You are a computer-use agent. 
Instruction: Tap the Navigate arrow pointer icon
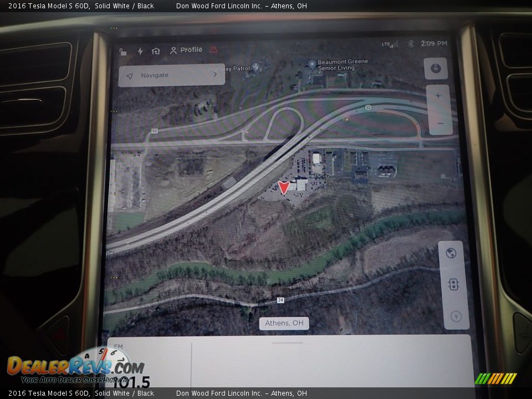tap(130, 76)
